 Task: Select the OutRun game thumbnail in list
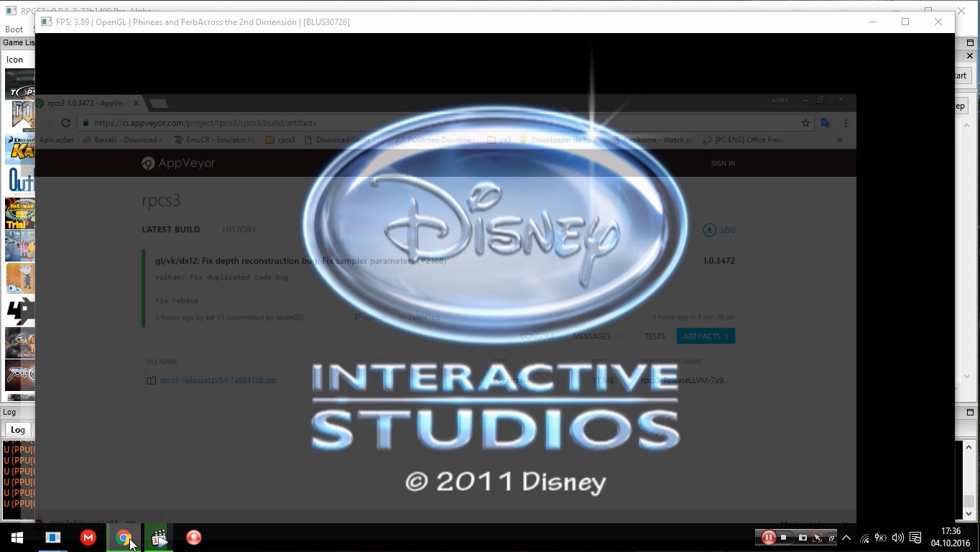point(19,180)
